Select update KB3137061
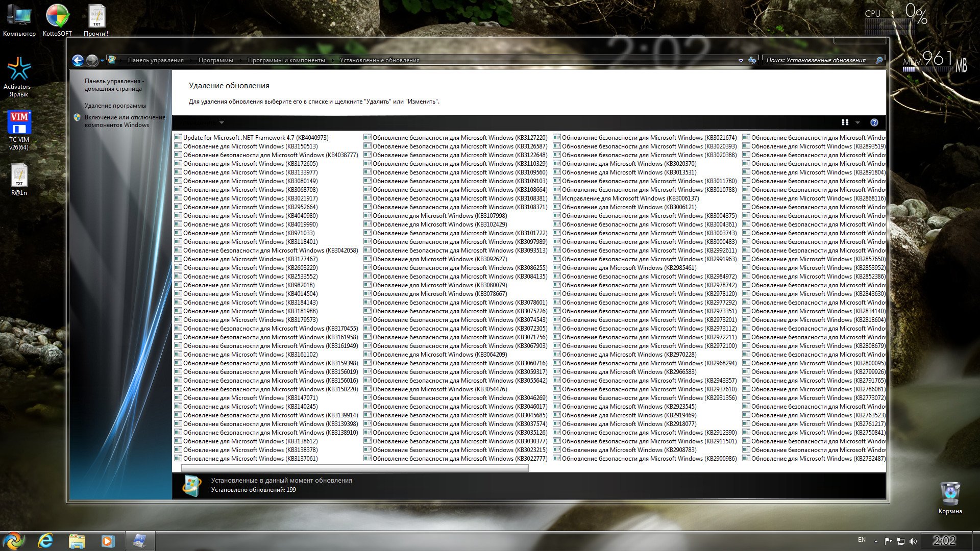Screen dimensions: 980x551 (x=246, y=459)
